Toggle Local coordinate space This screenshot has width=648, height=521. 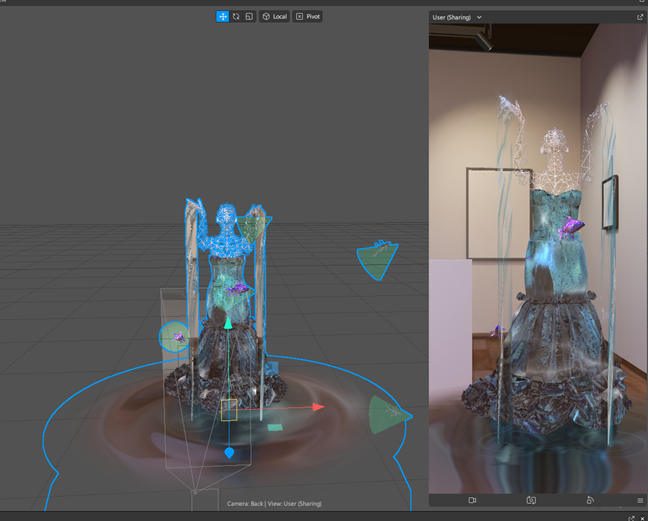(274, 17)
